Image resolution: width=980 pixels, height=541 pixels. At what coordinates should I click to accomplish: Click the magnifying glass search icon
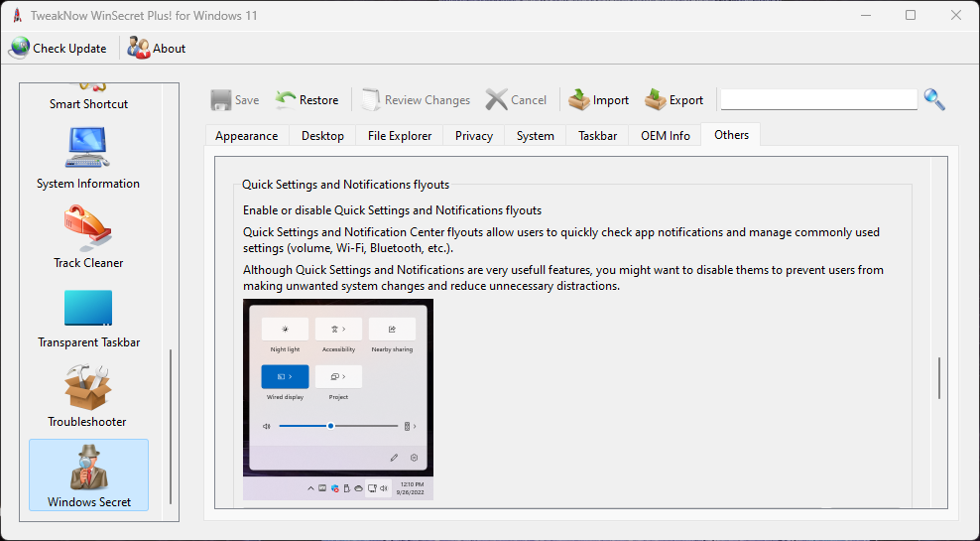point(934,99)
